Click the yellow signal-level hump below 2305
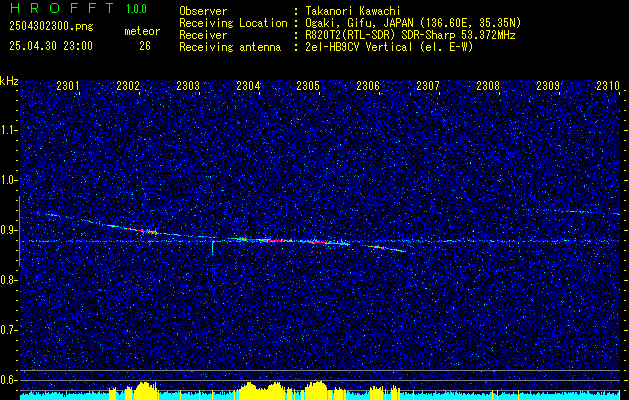The width and height of the screenshot is (629, 400). pos(317,390)
